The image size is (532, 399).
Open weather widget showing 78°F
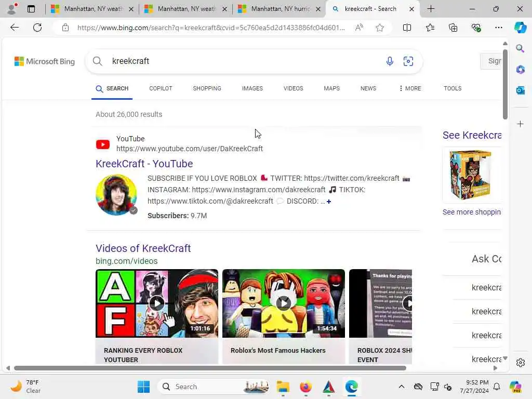(26, 387)
